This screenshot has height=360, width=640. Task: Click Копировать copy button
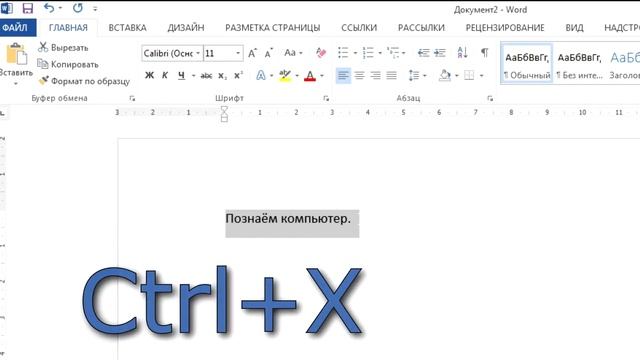tap(68, 64)
